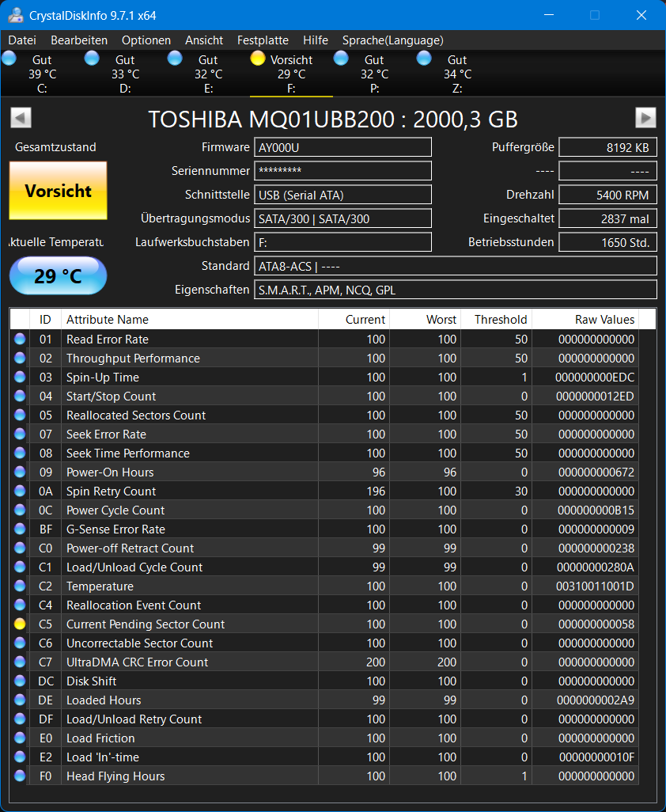Click the 29 °C temperature indicator
Viewport: 666px width, 812px height.
(57, 275)
